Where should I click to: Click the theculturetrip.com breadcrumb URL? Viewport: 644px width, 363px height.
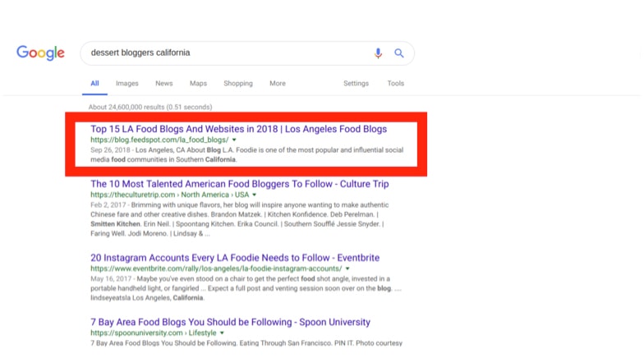point(169,195)
